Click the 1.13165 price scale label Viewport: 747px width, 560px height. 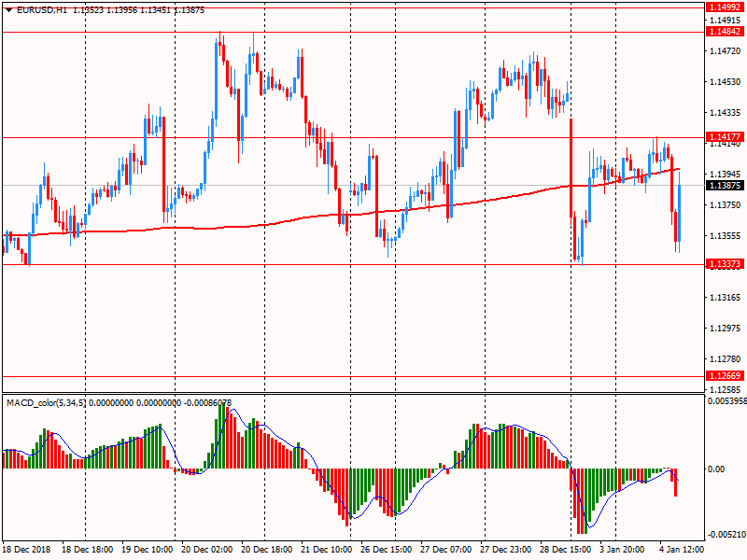(x=726, y=297)
